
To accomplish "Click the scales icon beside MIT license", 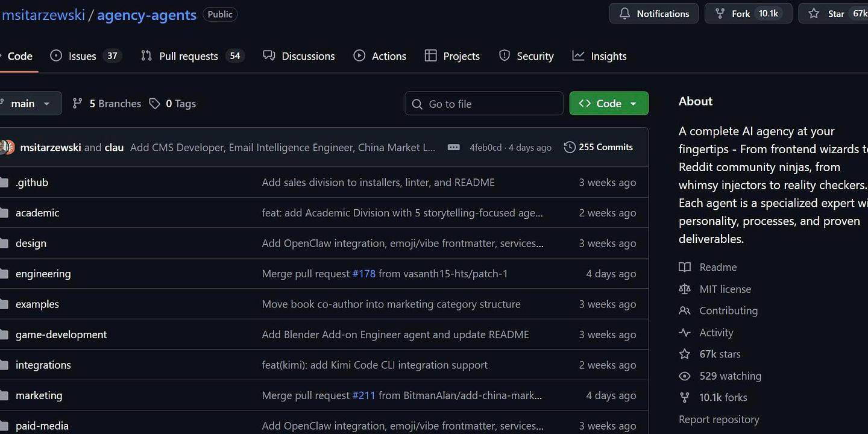I will pos(685,289).
